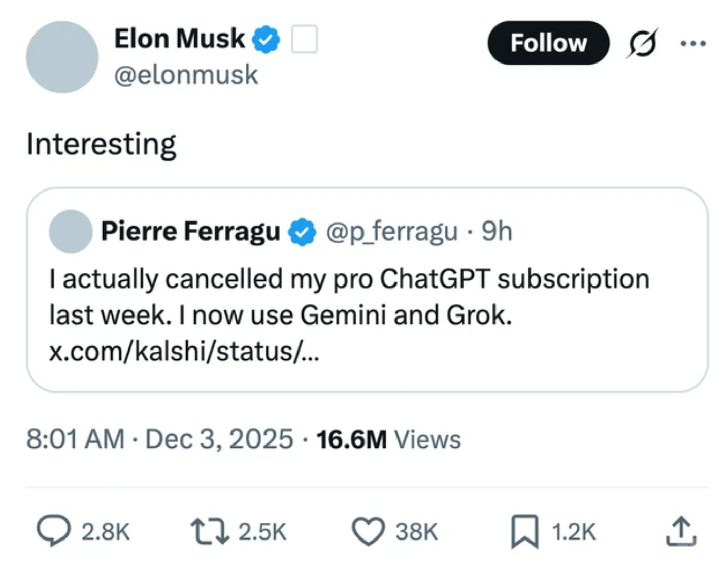Click the share upload icon
This screenshot has height=571, width=728.
coord(680,531)
